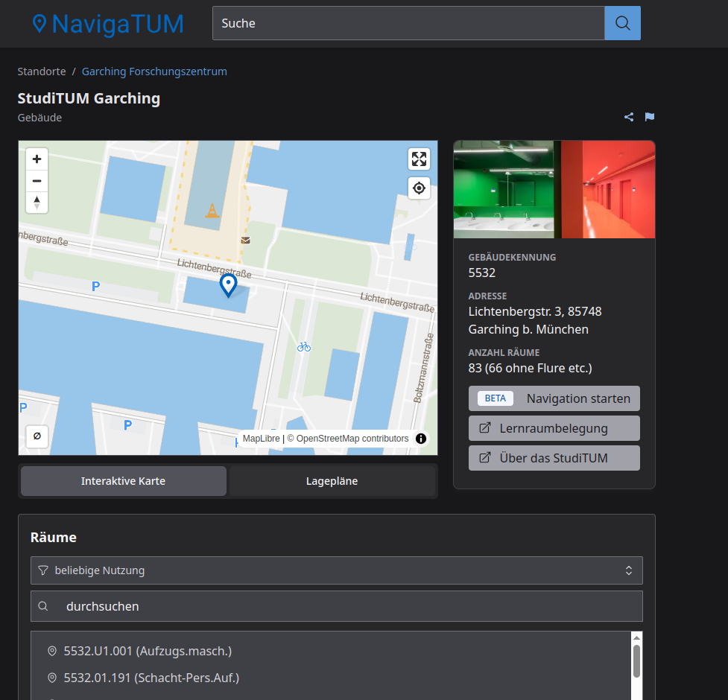Zoom in on the map
The image size is (728, 700).
point(37,159)
